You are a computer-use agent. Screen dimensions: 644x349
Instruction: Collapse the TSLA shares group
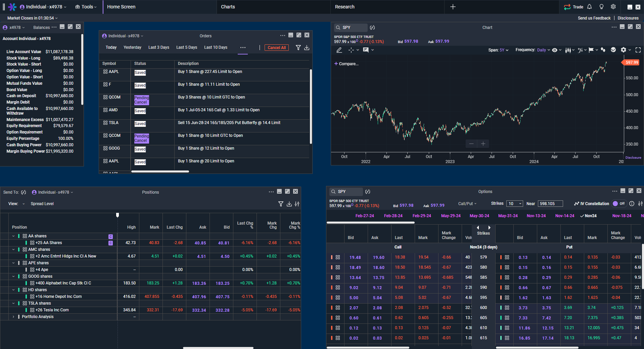(13, 303)
